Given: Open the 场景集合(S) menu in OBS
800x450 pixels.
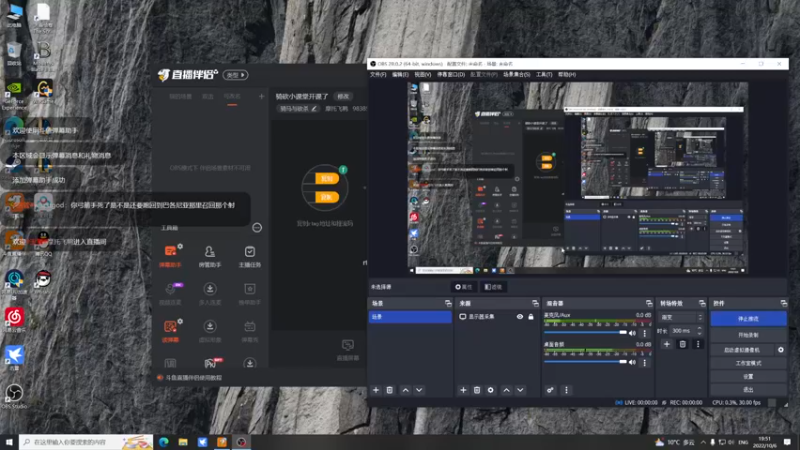Looking at the screenshot, I should [516, 74].
